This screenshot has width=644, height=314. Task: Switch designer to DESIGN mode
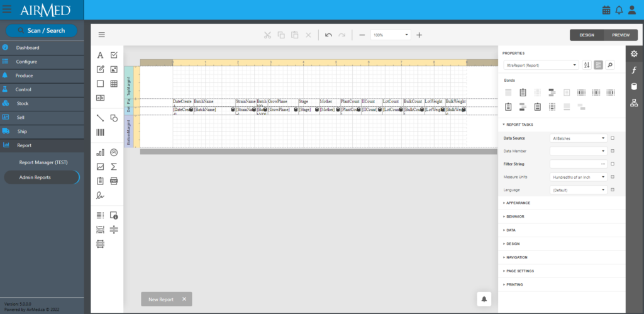click(x=587, y=35)
